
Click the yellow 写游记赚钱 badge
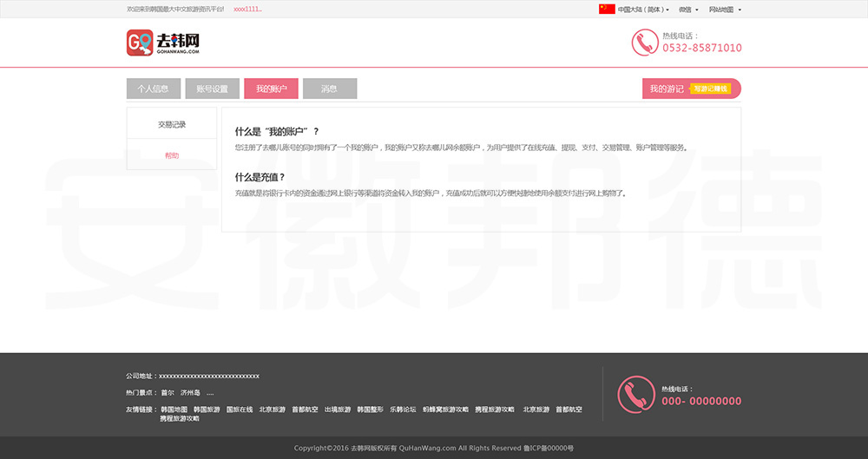click(x=711, y=89)
